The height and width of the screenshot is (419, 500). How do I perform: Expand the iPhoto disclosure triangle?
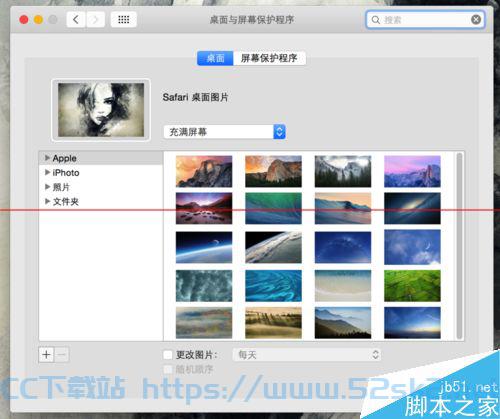tap(47, 172)
